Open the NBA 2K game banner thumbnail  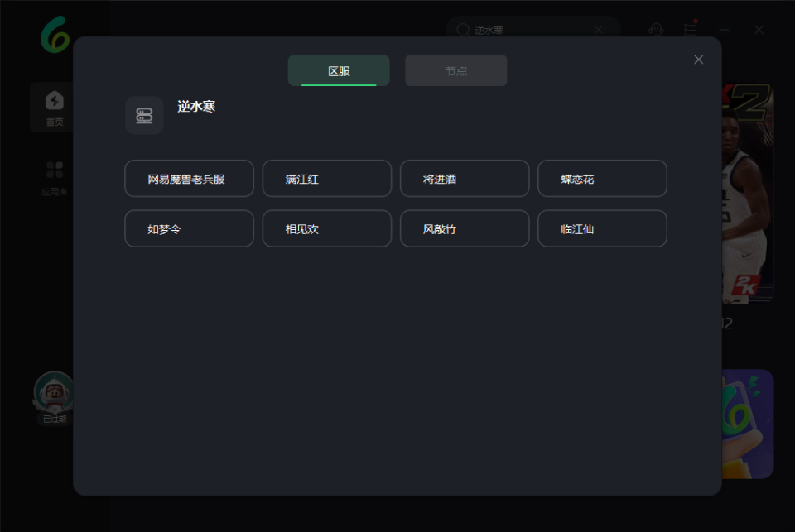coord(748,194)
